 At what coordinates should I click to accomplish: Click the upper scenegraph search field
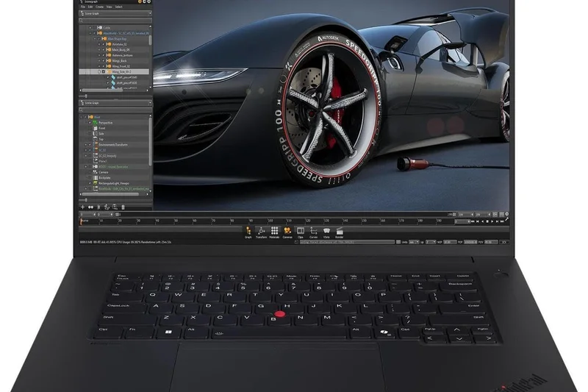[x=115, y=21]
